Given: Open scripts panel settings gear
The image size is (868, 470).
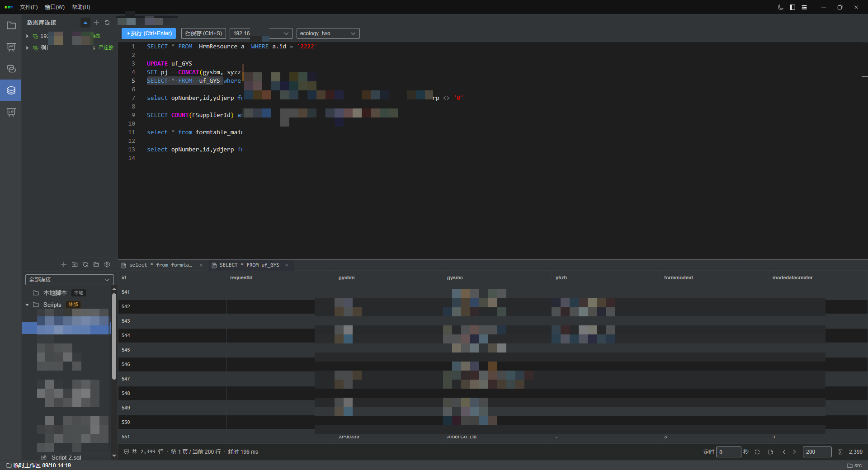Looking at the screenshot, I should click(x=107, y=264).
